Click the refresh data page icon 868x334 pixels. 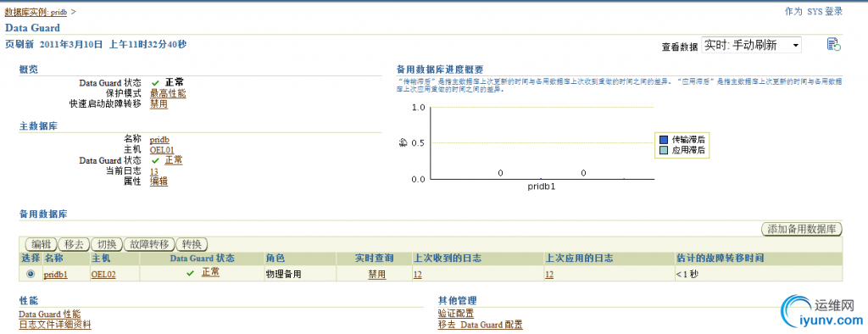(x=834, y=45)
